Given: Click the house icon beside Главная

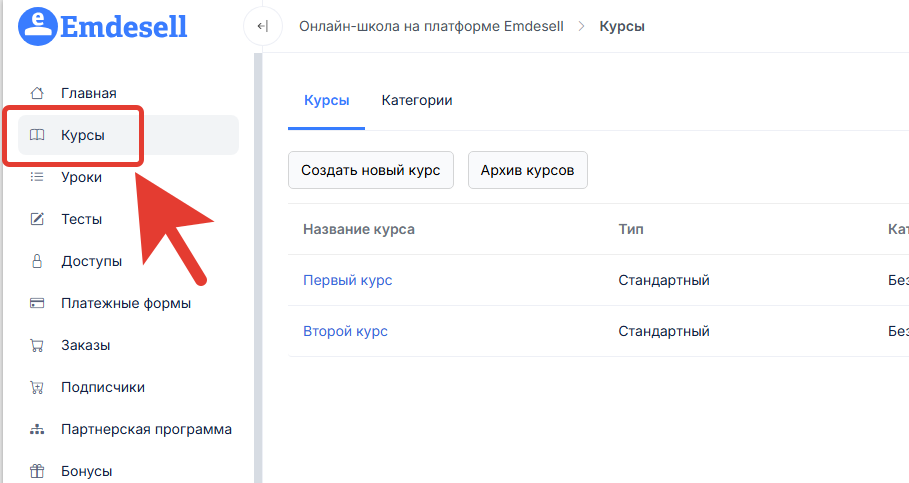Looking at the screenshot, I should pyautogui.click(x=37, y=93).
